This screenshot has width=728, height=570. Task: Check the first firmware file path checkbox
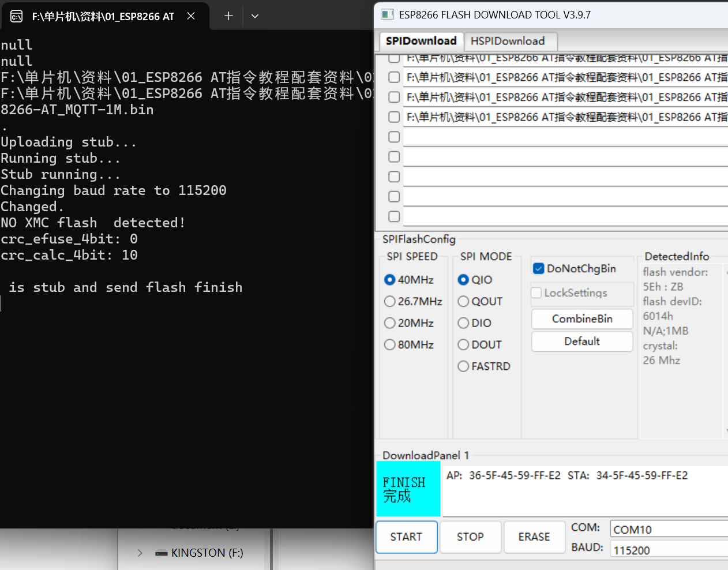coord(393,58)
